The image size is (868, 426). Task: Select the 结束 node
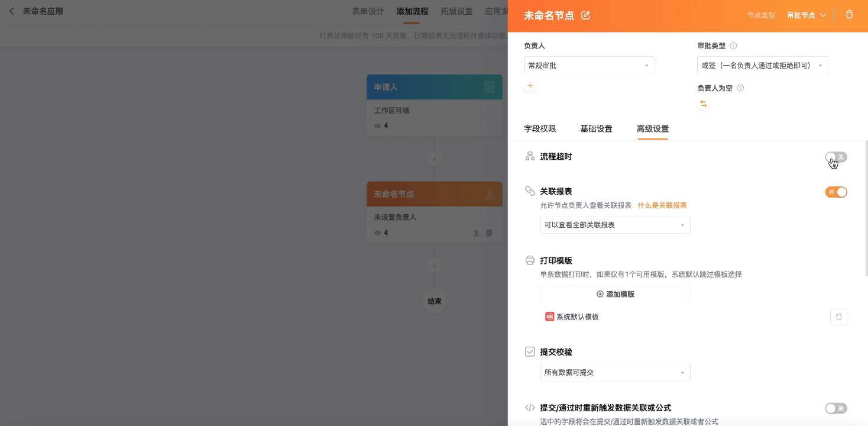435,302
